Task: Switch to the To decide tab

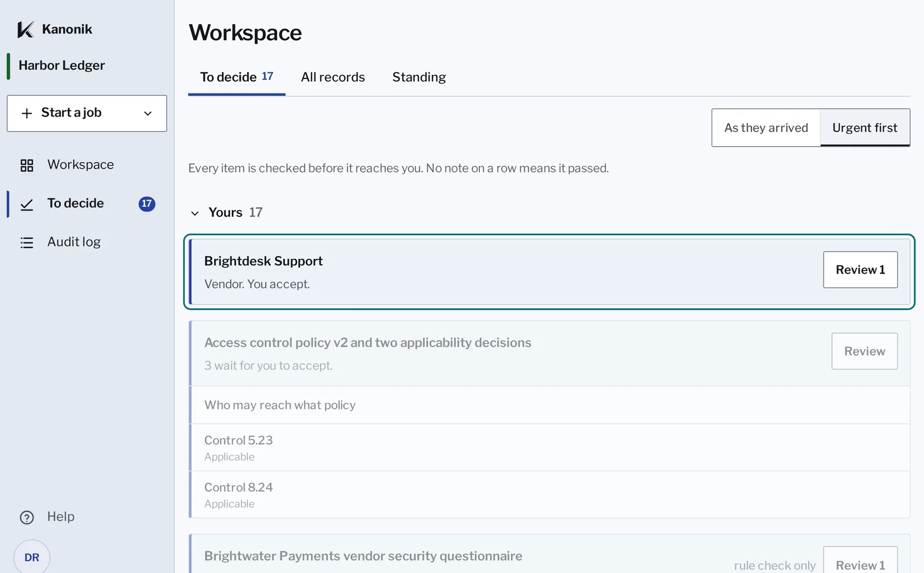Action: tap(237, 77)
